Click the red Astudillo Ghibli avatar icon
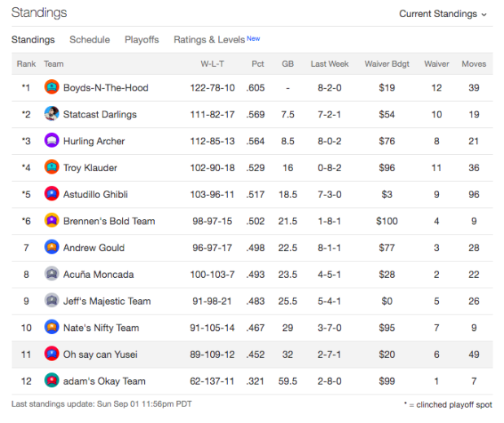This screenshot has width=504, height=423. point(51,194)
